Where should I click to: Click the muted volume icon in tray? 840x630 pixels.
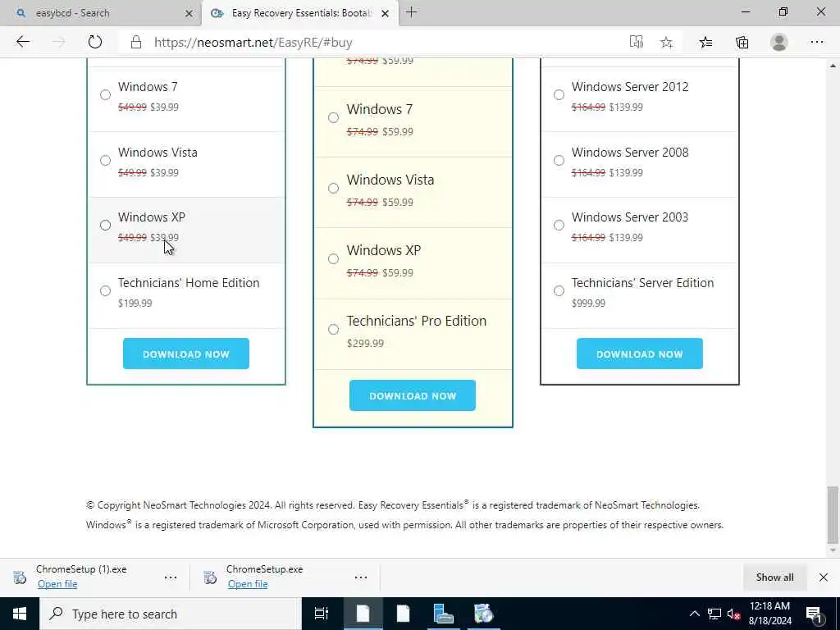tap(733, 614)
